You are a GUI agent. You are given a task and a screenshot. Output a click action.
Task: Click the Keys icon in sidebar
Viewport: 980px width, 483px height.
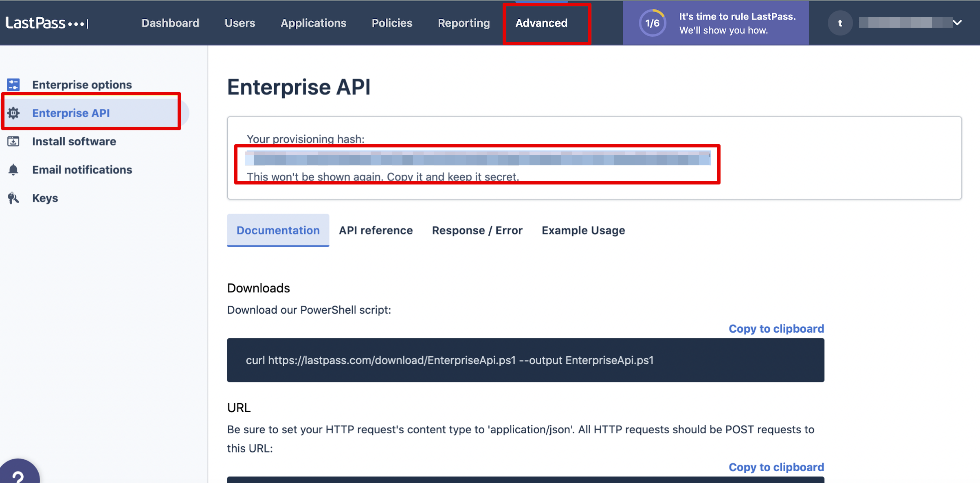click(13, 198)
